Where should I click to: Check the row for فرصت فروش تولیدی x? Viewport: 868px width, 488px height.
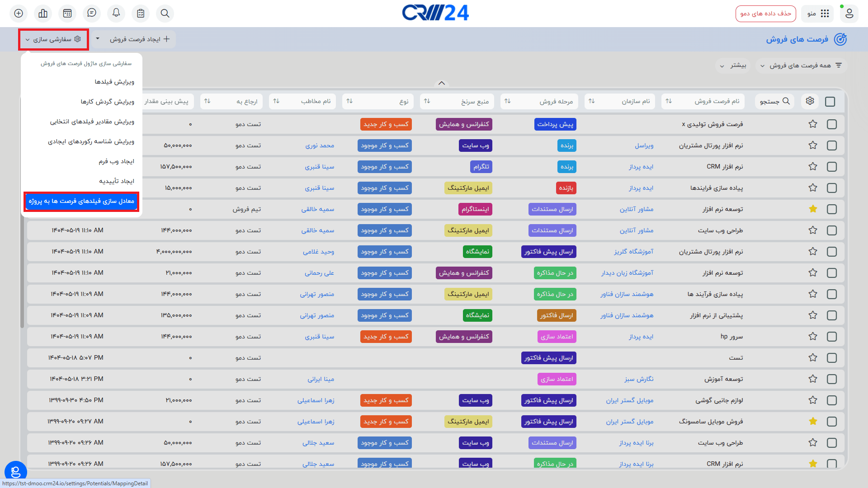[832, 124]
